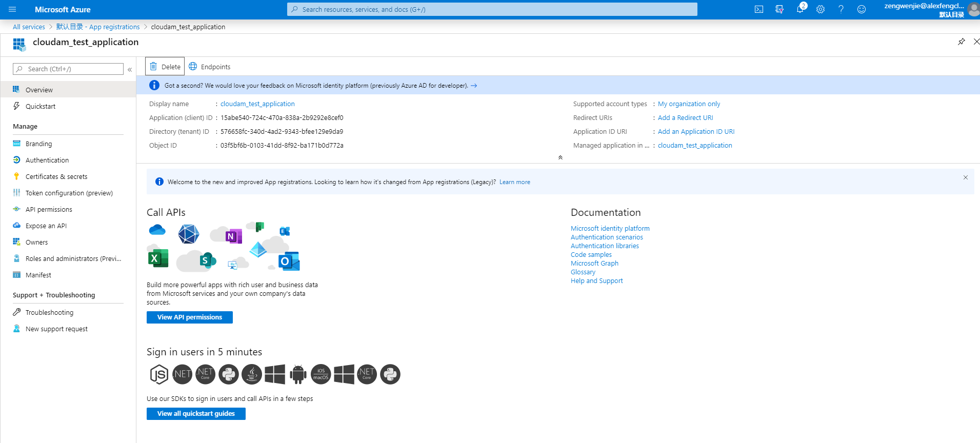Open the managed application cloudam_test_application link
This screenshot has width=980, height=443.
(x=695, y=146)
